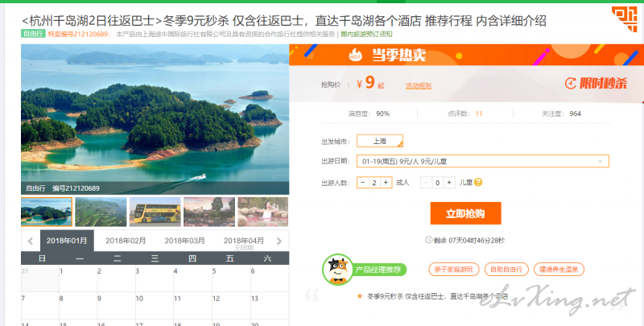Screen dimensions: 644x326
Task: Click calendar date 12 in January
Action: tap(231, 305)
